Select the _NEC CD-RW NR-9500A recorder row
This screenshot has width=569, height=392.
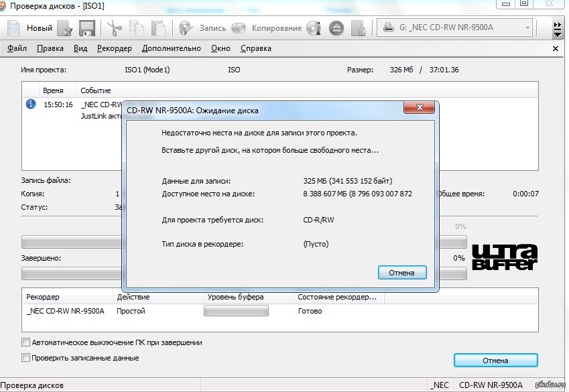[x=65, y=311]
